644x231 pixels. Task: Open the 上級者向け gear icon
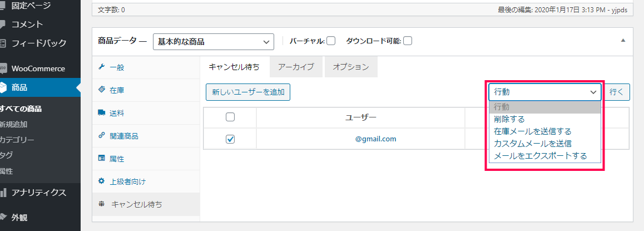(x=101, y=181)
